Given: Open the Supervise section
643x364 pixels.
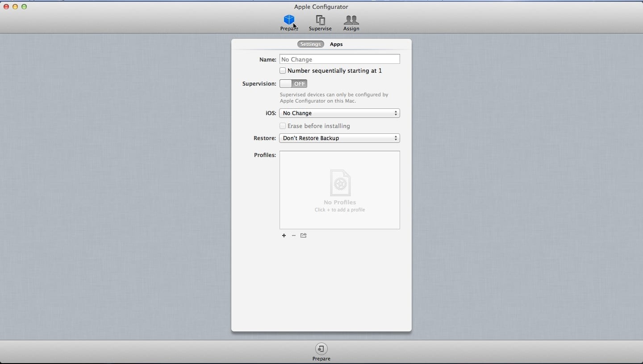Looking at the screenshot, I should coord(320,23).
